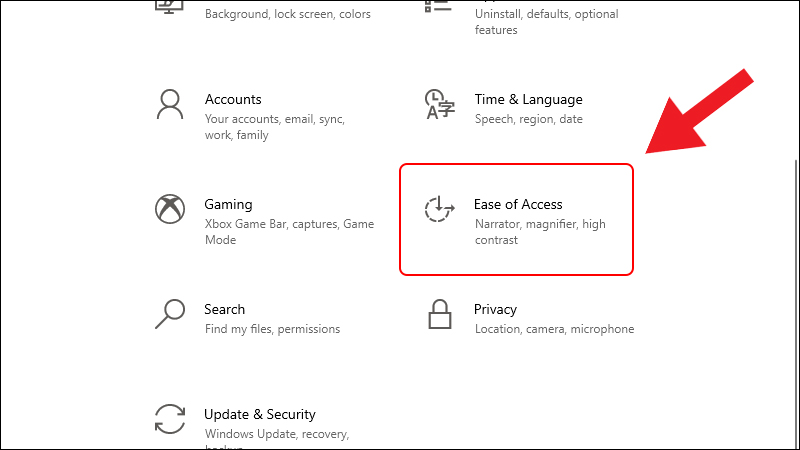Click the Update & Security sync arrows icon

tap(170, 419)
